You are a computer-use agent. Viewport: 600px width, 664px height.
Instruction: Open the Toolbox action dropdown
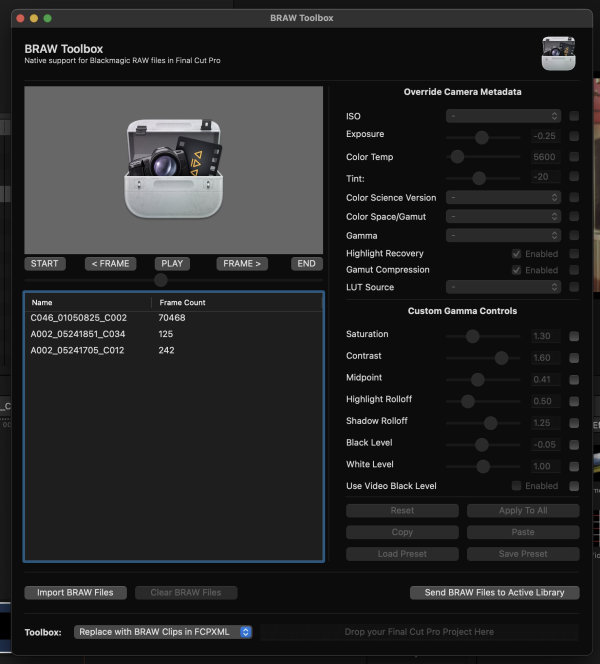click(163, 632)
